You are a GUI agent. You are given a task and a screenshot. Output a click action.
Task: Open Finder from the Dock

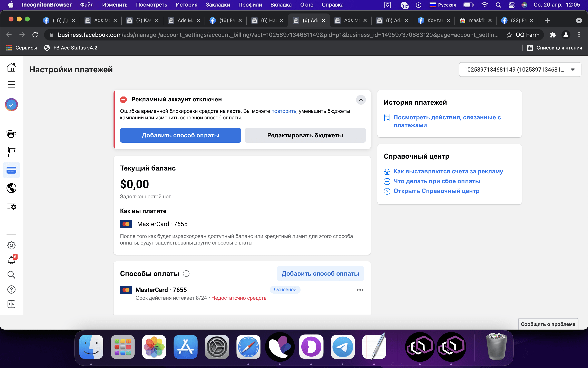91,347
